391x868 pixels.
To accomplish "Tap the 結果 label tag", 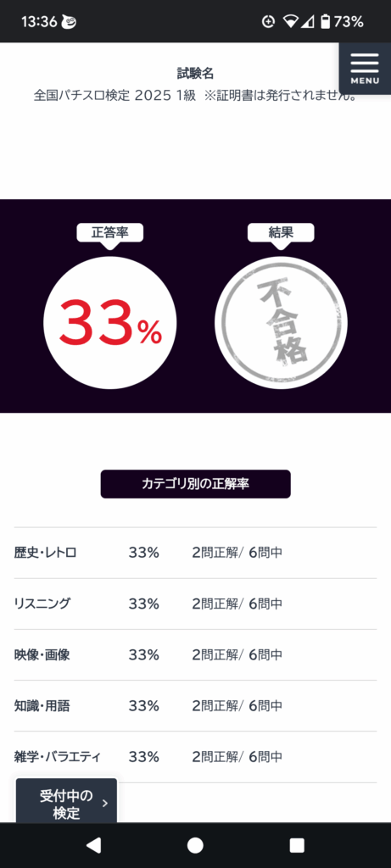I will click(x=281, y=233).
